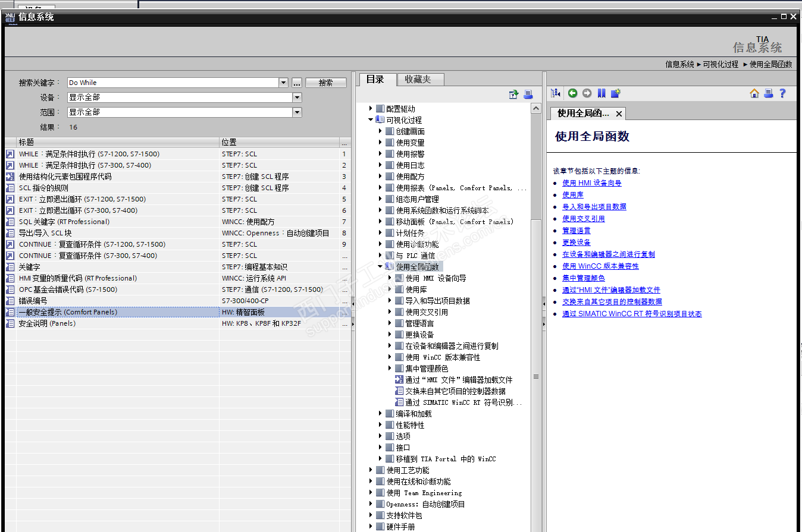Open the 使用 HMI 设备向导 link
This screenshot has width=802, height=532.
[591, 183]
